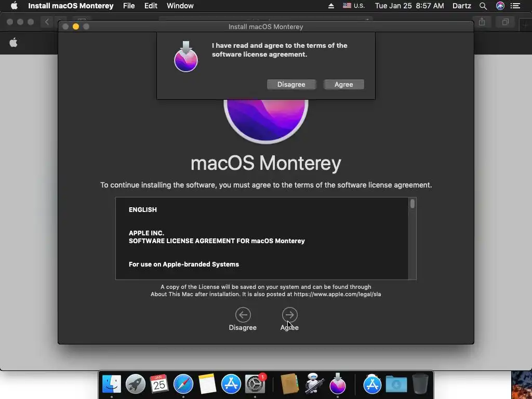Open Notification Center list icon
This screenshot has width=532, height=399.
(515, 6)
